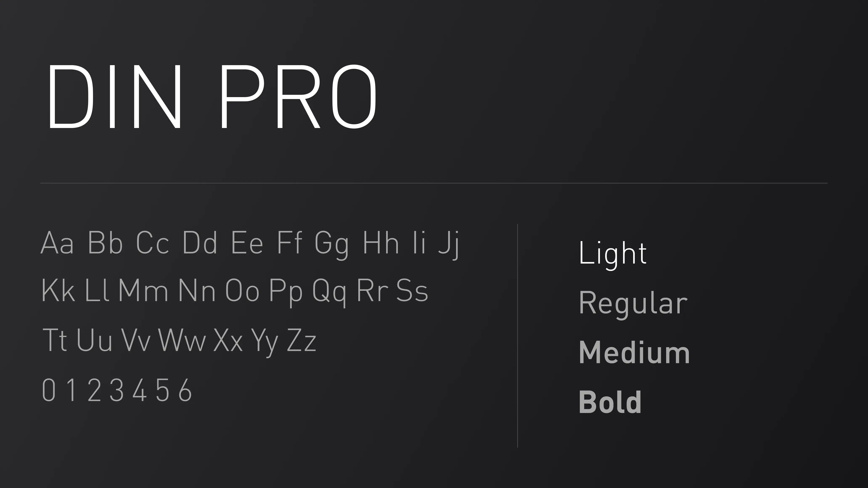Click the Jj glyph pair
868x488 pixels.
click(x=448, y=244)
